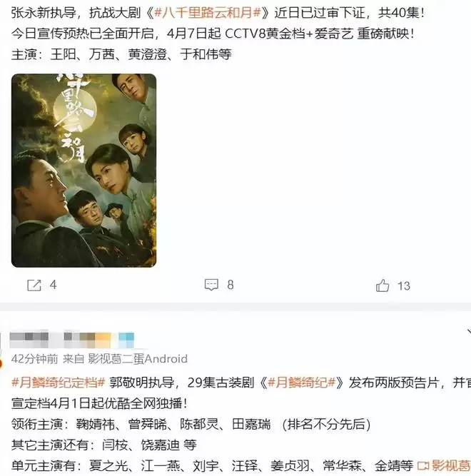
Task: Click the repost share arrow icon
Action: coord(34,285)
